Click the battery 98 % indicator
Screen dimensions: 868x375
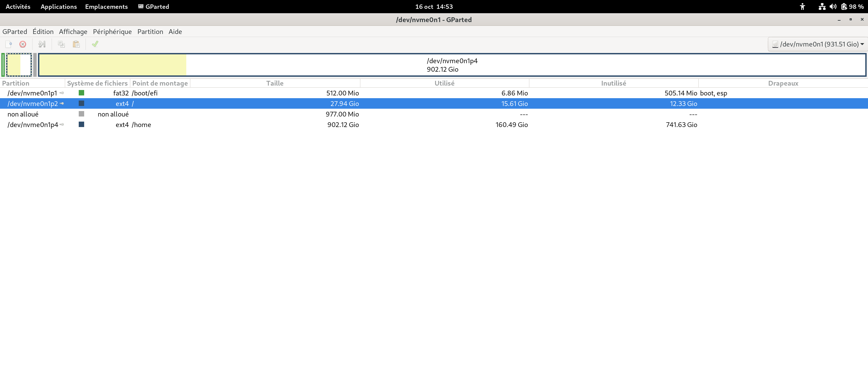[x=852, y=6]
